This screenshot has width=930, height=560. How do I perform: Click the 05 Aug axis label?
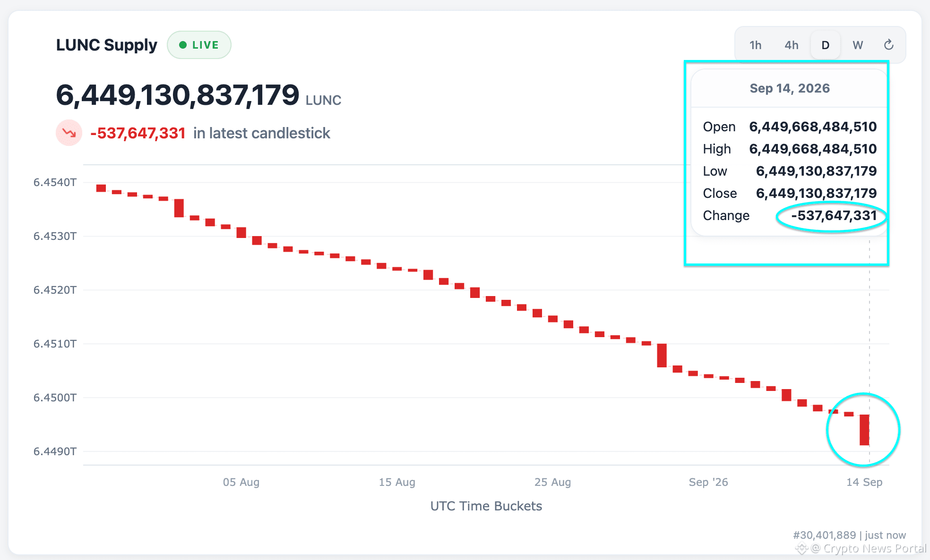tap(241, 482)
